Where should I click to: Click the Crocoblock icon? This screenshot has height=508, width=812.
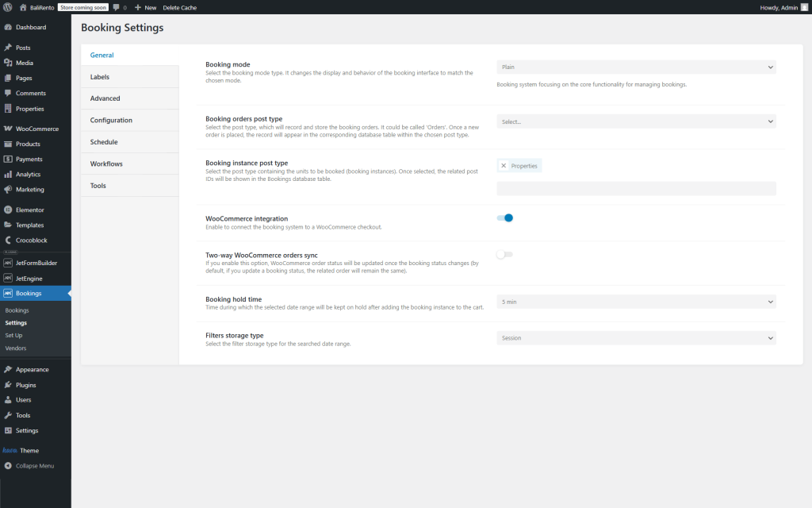point(8,240)
